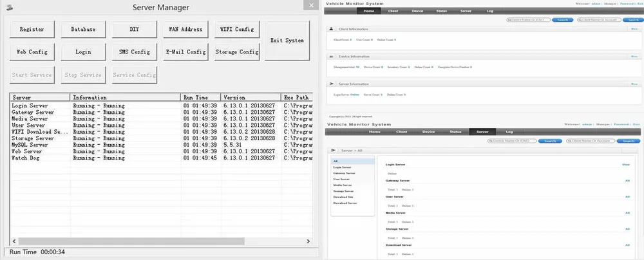Open Storage Config

coord(236,52)
